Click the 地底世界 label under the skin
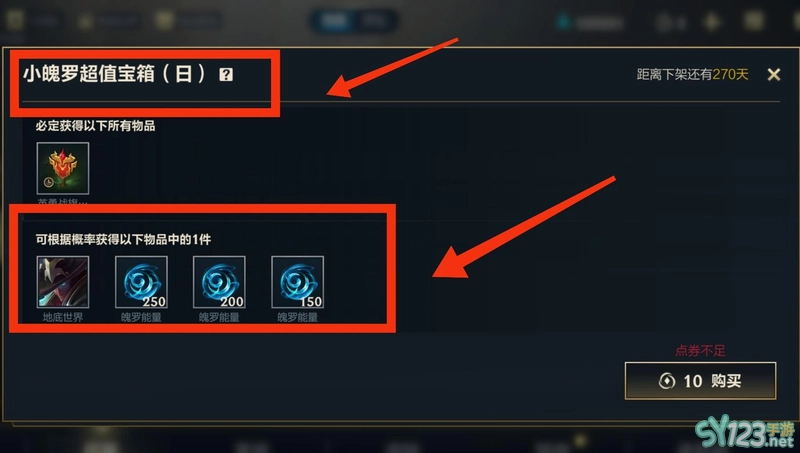 point(63,317)
